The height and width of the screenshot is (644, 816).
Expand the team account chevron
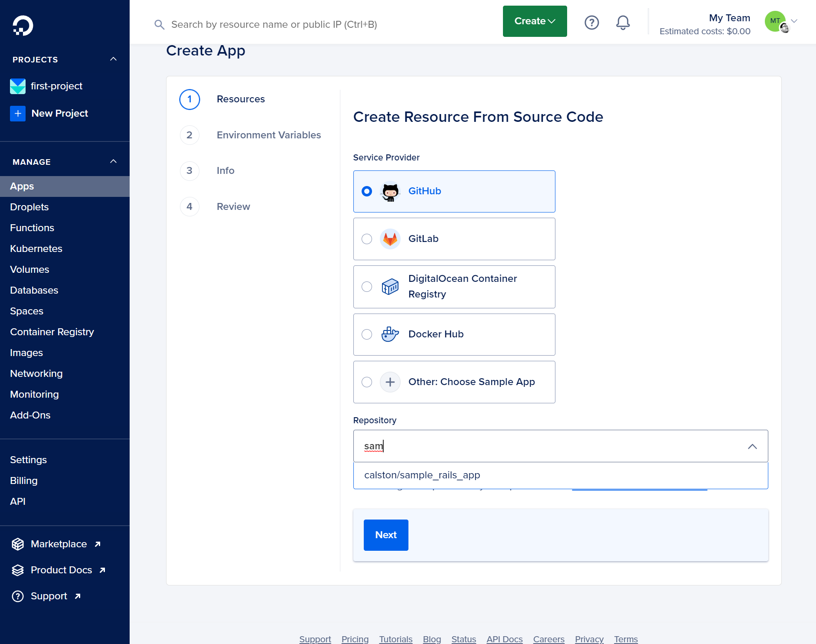click(794, 21)
